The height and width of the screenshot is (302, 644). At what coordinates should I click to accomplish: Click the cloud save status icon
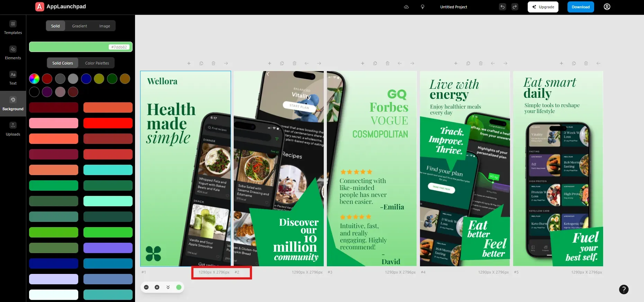tap(406, 7)
